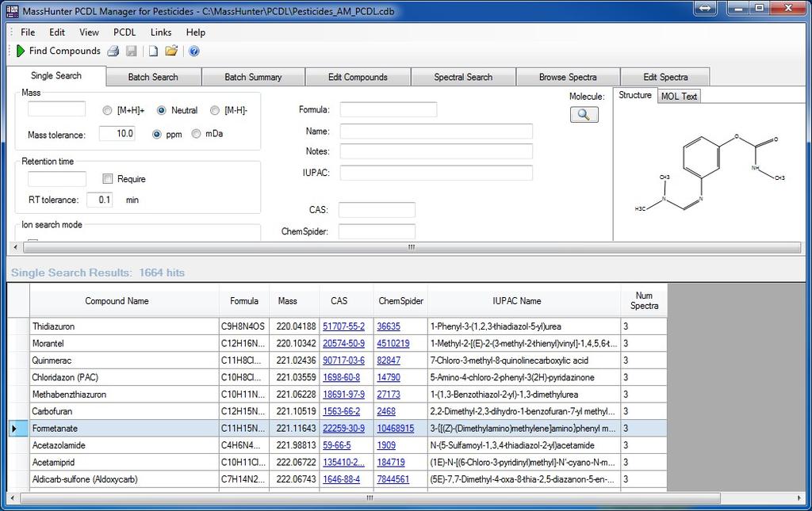This screenshot has height=511, width=812.
Task: Switch to the Browse Spectra tab
Action: (x=568, y=77)
